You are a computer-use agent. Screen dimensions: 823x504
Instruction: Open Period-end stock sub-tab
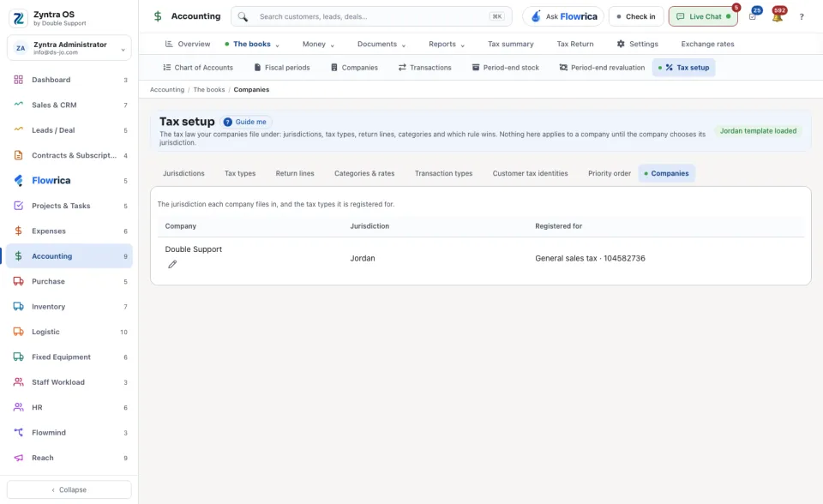pyautogui.click(x=506, y=68)
